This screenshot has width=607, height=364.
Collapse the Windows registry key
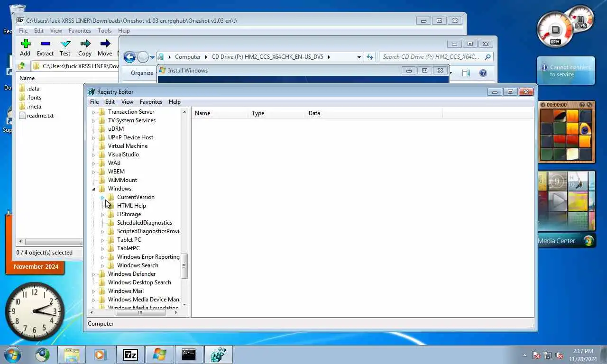coord(93,189)
